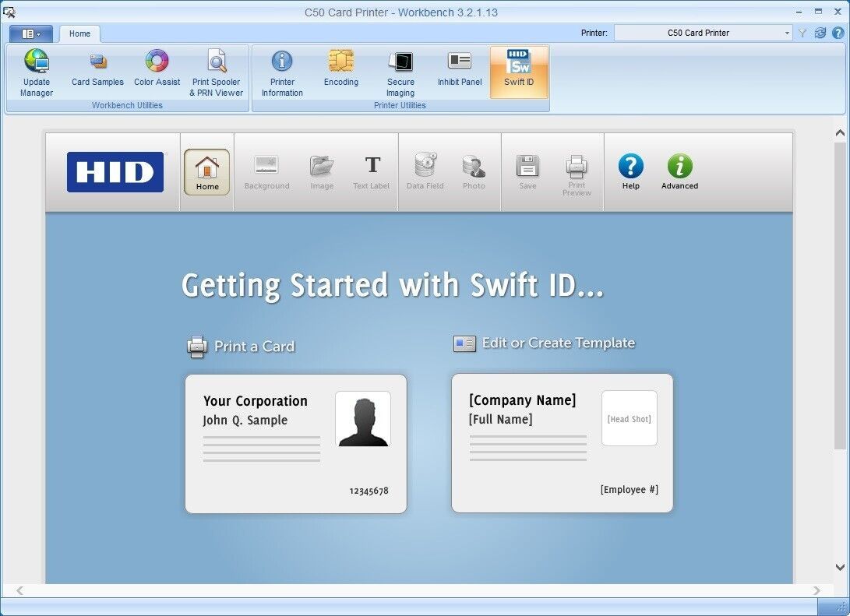Image resolution: width=850 pixels, height=616 pixels.
Task: Click the Print Preview icon
Action: point(577,175)
